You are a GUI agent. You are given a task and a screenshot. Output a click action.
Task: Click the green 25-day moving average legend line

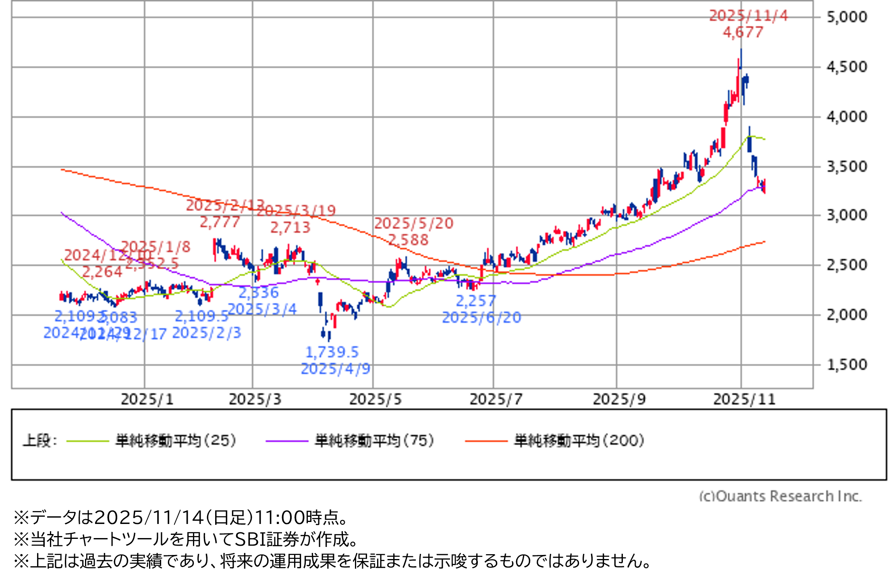coord(87,441)
